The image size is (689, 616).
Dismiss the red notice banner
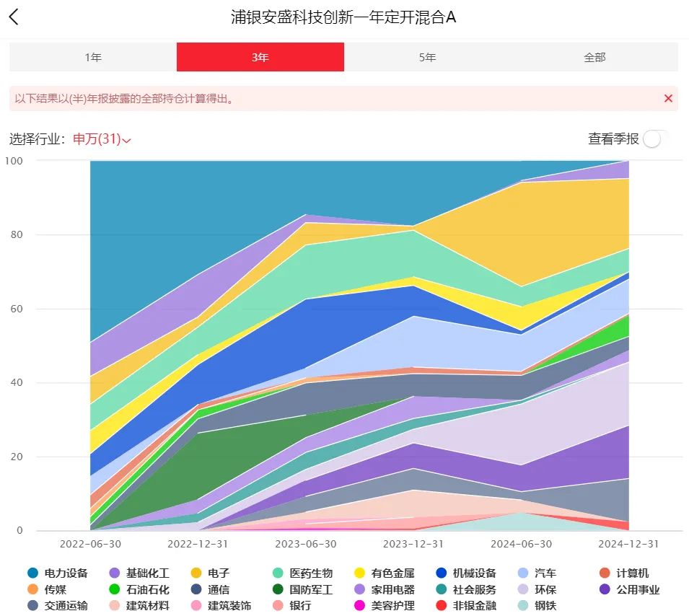[x=668, y=98]
